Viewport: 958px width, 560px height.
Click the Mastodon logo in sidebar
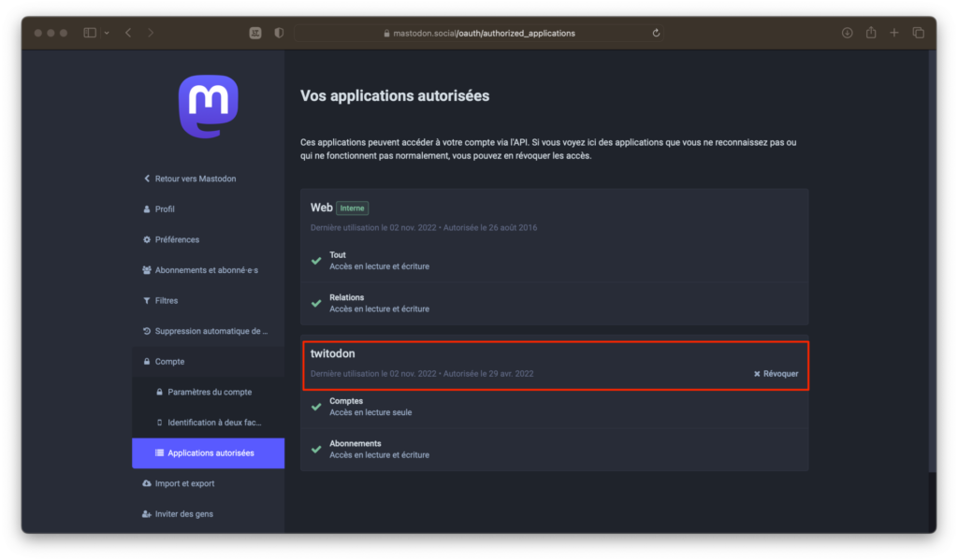coord(209,107)
